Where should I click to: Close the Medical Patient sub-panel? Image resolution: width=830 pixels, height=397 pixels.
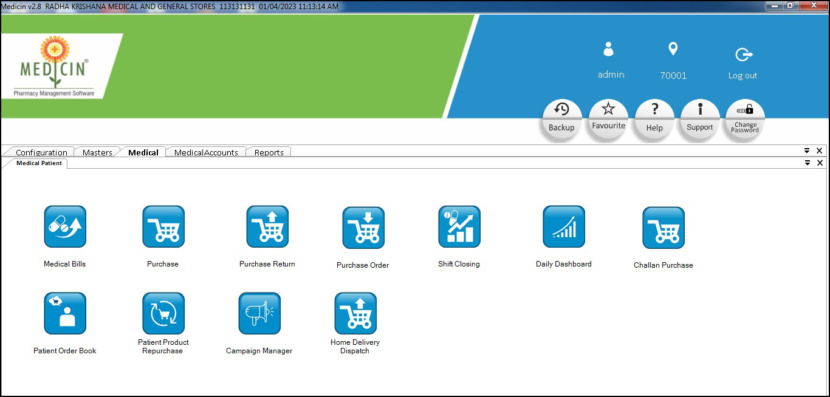[x=820, y=163]
